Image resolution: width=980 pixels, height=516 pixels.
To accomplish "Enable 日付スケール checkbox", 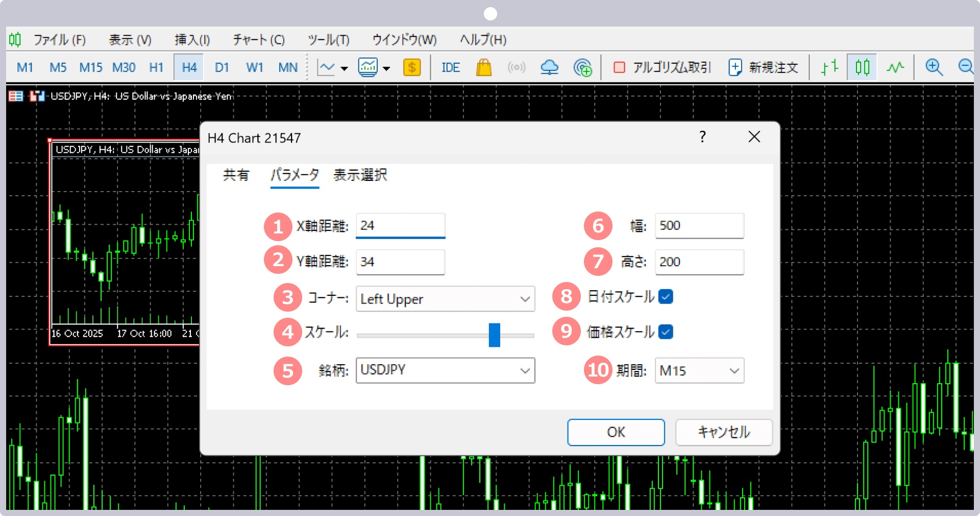I will coord(665,296).
